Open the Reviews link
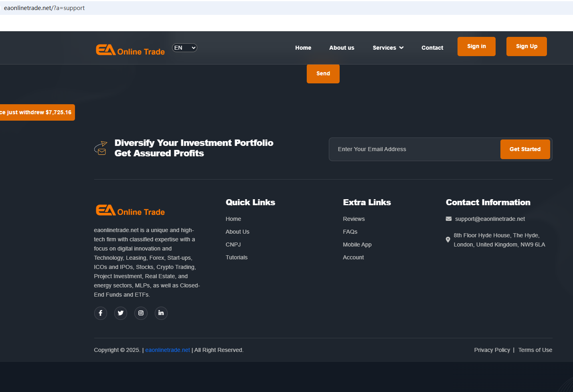Image resolution: width=573 pixels, height=392 pixels. (354, 219)
